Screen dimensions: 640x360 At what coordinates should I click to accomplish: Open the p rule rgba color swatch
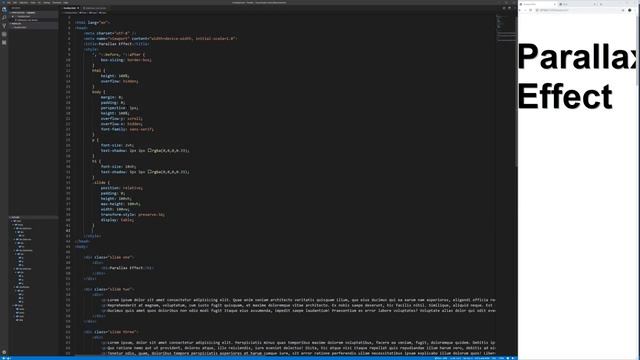[x=150, y=150]
